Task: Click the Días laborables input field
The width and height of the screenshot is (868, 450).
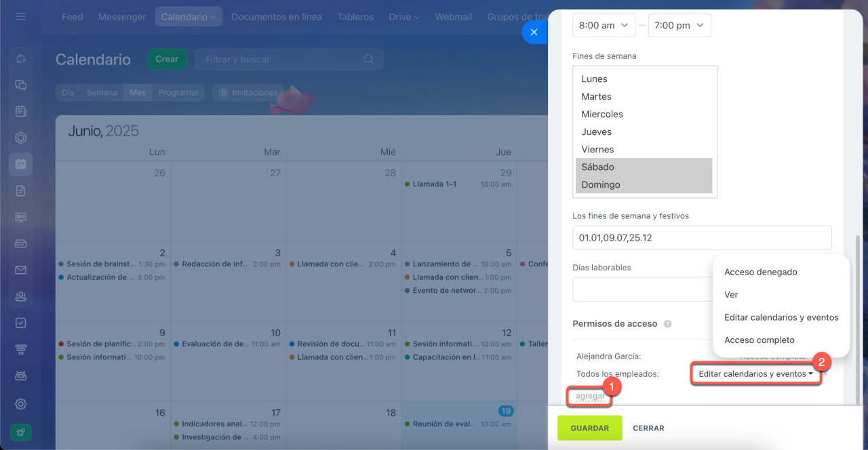Action: [642, 289]
